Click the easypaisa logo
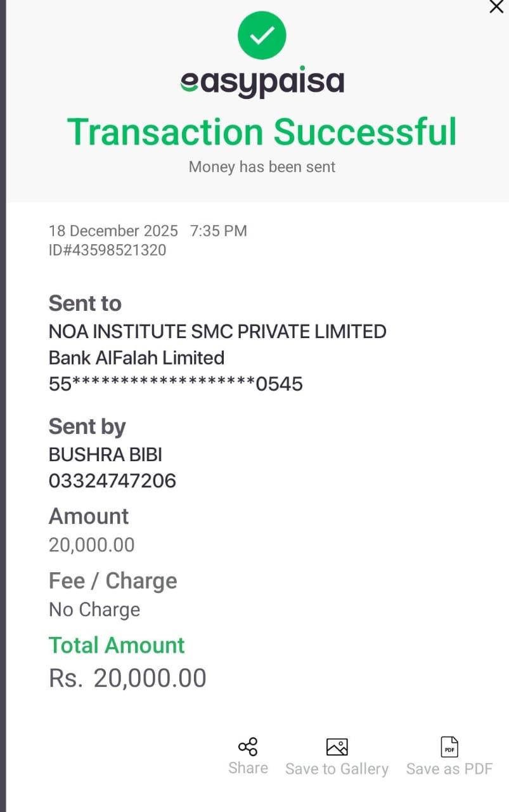This screenshot has width=509, height=812. coord(262,82)
